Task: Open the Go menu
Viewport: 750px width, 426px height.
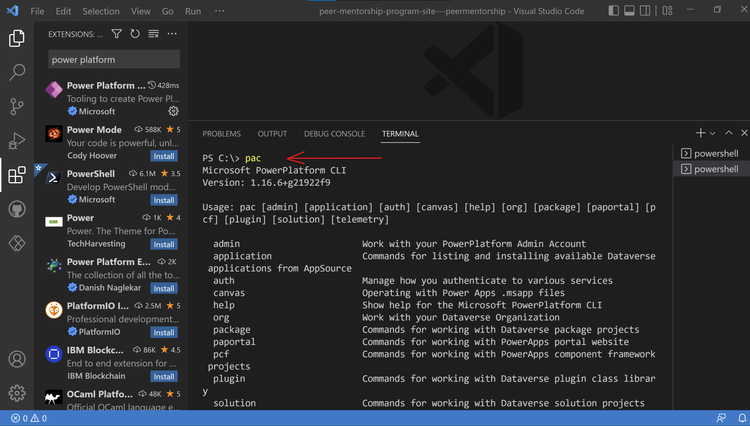Action: click(x=167, y=11)
